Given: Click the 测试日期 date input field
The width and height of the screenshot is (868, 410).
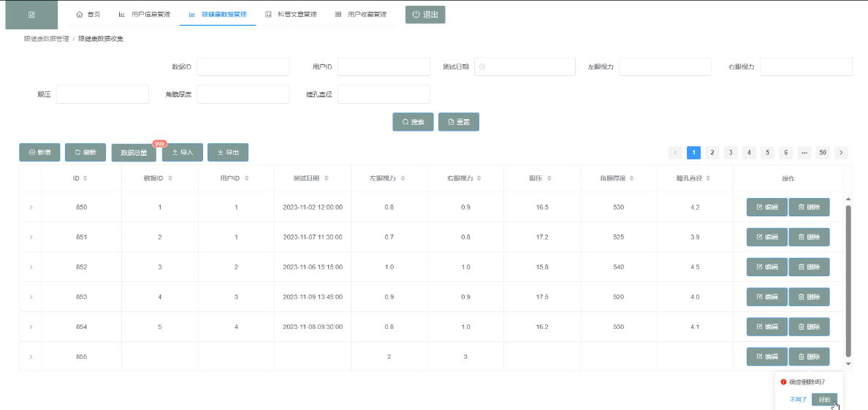Looking at the screenshot, I should point(525,67).
